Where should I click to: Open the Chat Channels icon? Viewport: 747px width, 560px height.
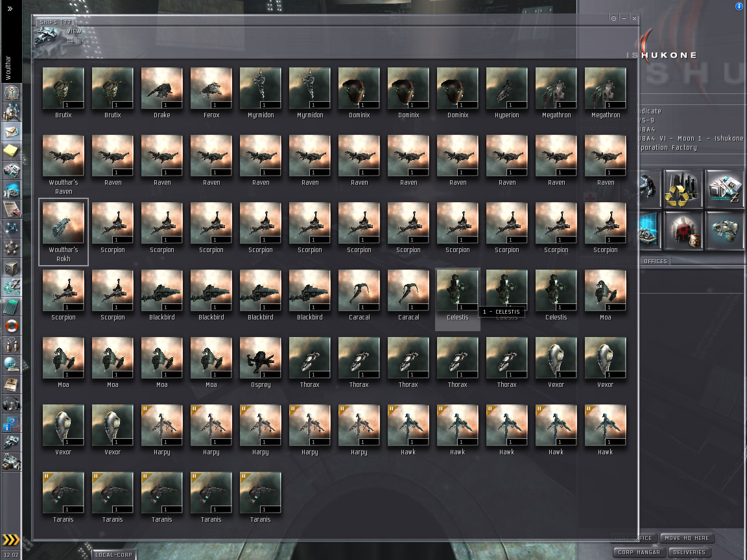[x=11, y=346]
